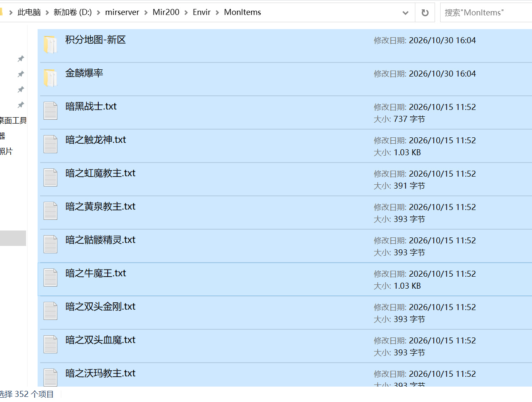Screen dimensions: 532x402
Task: Select the file name 暗之虹魔教主.txt
Action: [x=100, y=173]
